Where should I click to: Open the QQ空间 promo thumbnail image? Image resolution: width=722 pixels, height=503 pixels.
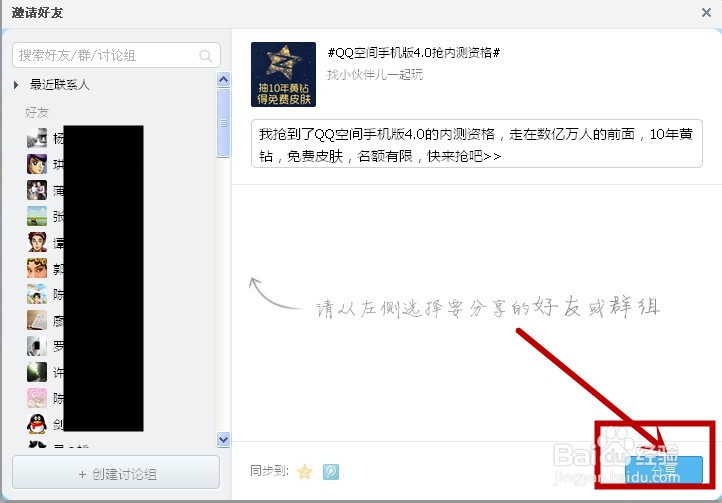283,74
